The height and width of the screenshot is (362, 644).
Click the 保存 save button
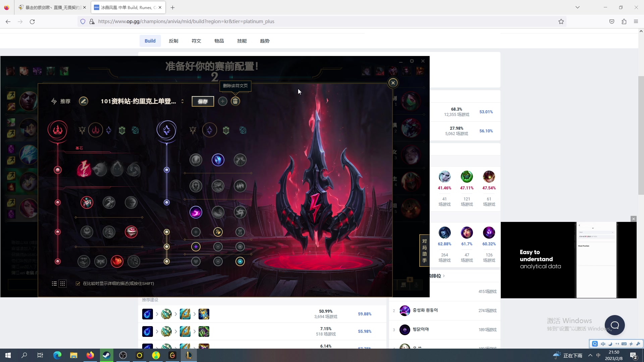point(203,101)
